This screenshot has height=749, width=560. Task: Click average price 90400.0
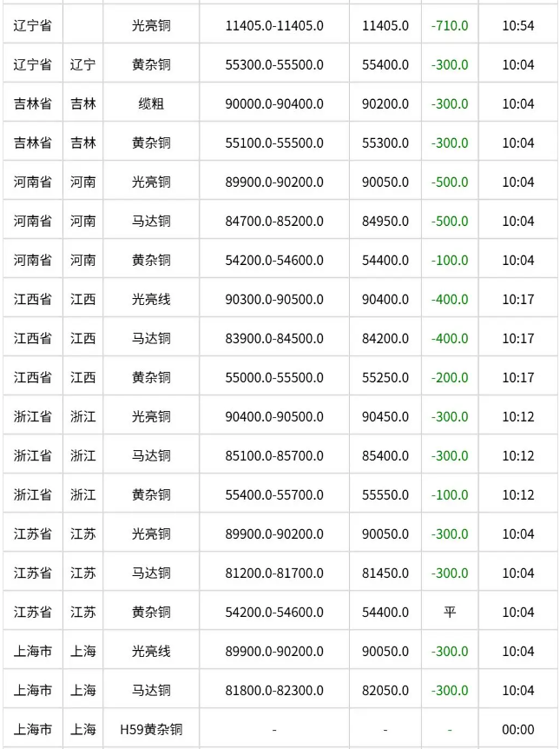[x=385, y=300]
